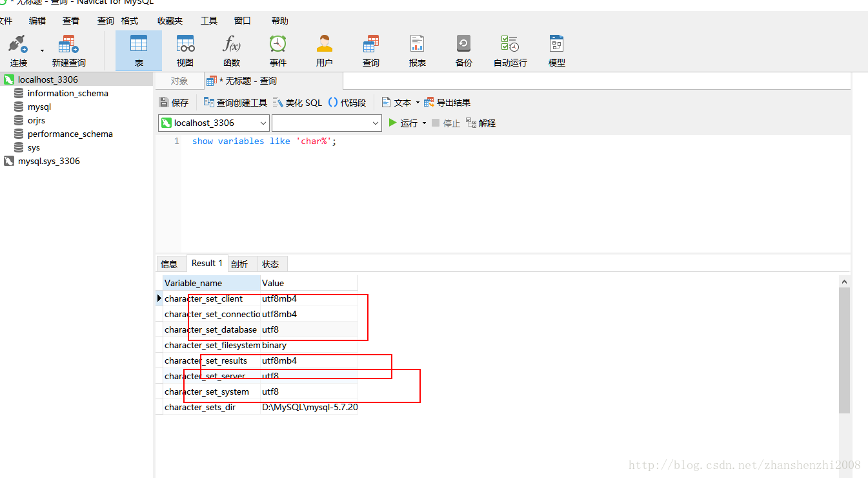
Task: Open the Text (文本) dropdown arrow
Action: pos(418,103)
